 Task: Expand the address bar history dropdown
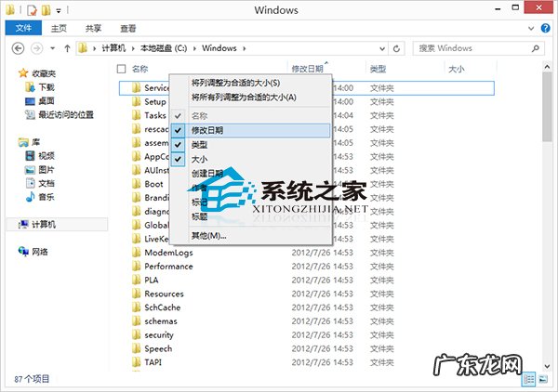[x=382, y=48]
